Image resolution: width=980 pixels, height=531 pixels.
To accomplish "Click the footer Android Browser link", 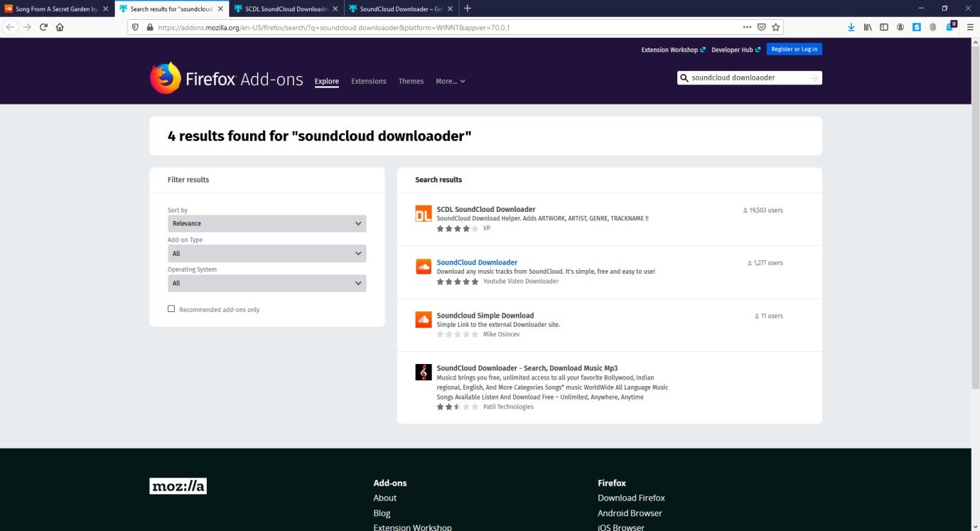I will coord(630,513).
